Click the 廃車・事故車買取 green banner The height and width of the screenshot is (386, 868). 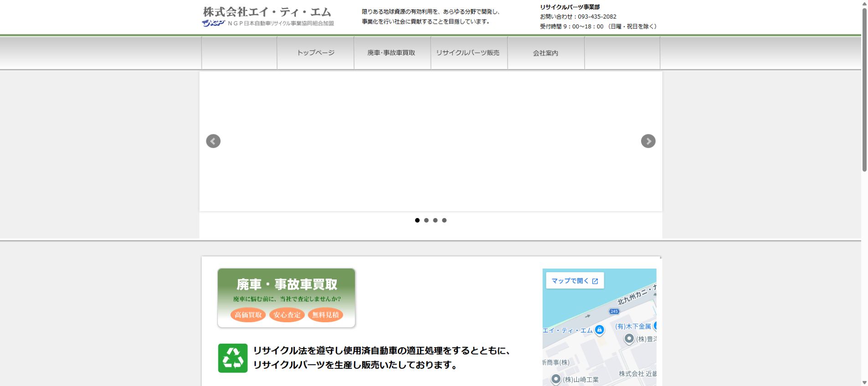(x=287, y=298)
